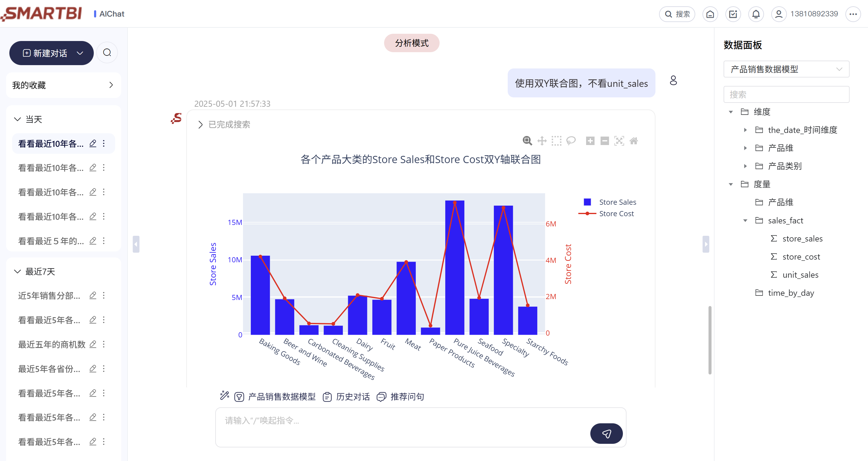Open 历史对话 above the input box
The width and height of the screenshot is (868, 461).
click(346, 397)
